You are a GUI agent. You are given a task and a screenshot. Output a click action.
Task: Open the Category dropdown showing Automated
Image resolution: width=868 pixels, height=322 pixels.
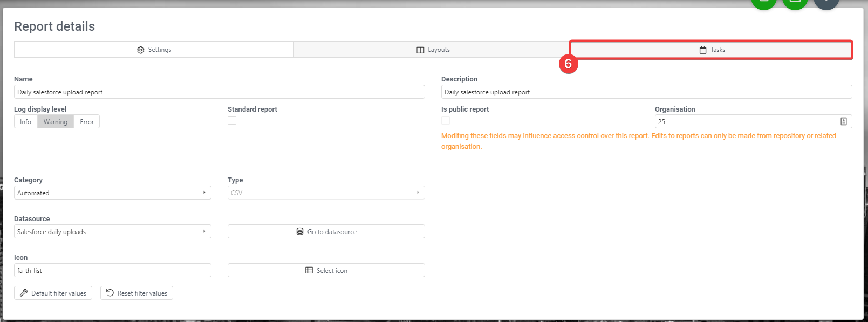(112, 193)
